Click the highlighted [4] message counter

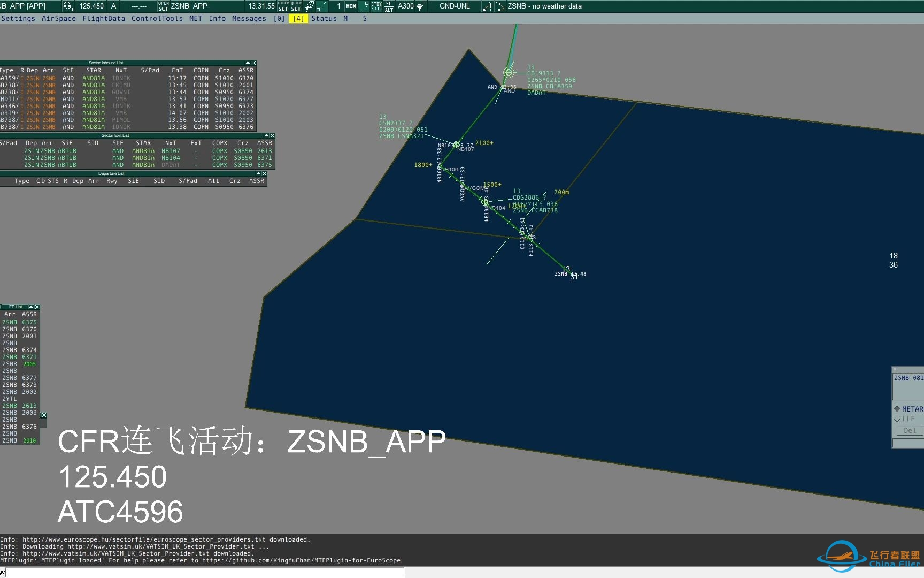[x=298, y=18]
